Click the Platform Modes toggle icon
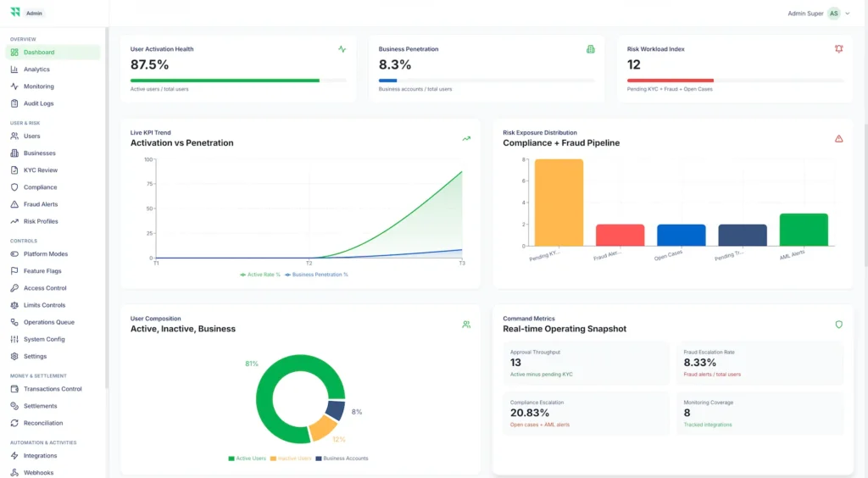The height and width of the screenshot is (478, 868). [14, 254]
